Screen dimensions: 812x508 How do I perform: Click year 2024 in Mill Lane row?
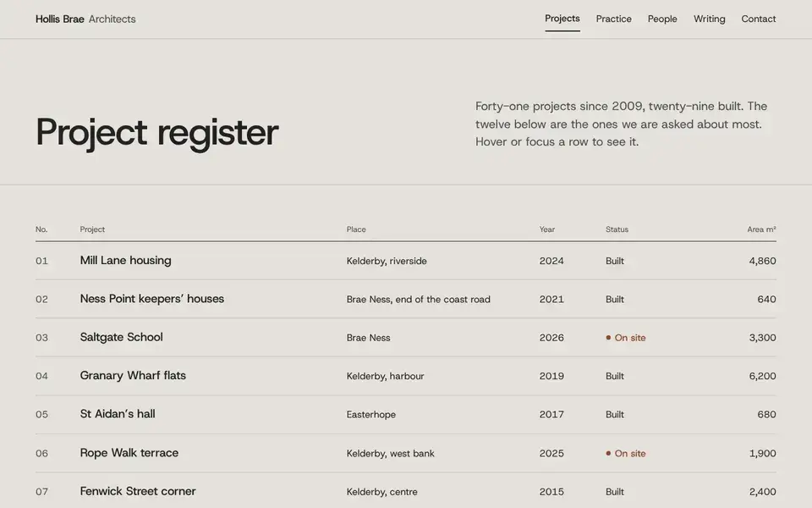[x=551, y=261]
